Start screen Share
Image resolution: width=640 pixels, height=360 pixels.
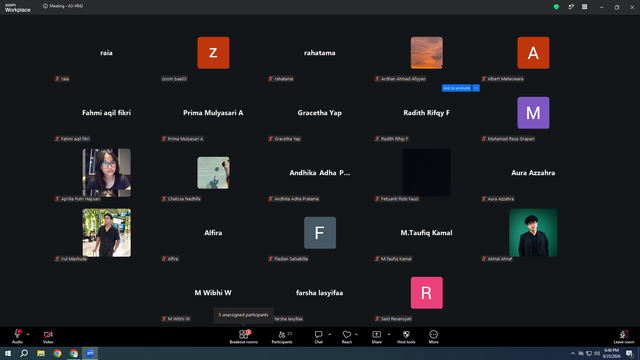tap(376, 337)
